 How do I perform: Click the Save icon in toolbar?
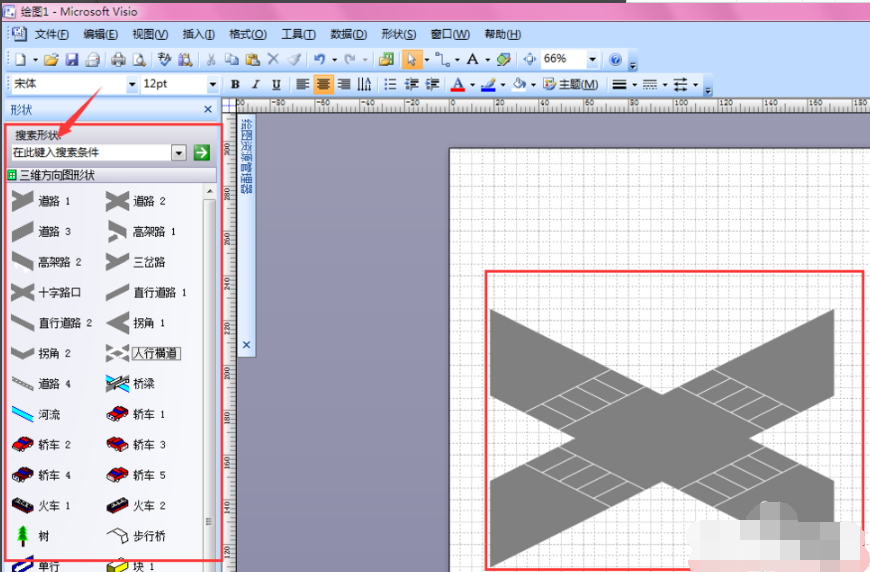[72, 60]
